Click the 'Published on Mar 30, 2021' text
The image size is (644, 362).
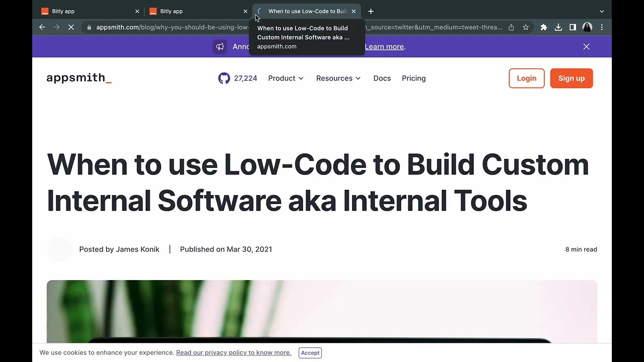(x=226, y=249)
